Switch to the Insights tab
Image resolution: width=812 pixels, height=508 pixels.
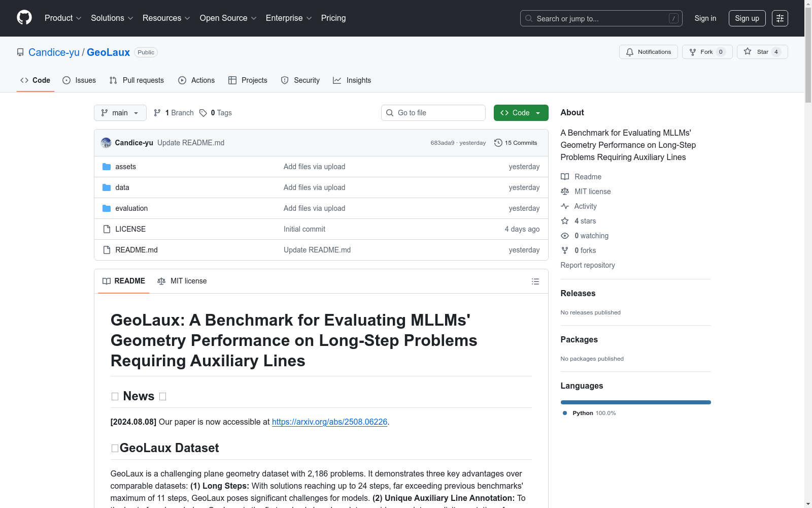[x=352, y=80]
